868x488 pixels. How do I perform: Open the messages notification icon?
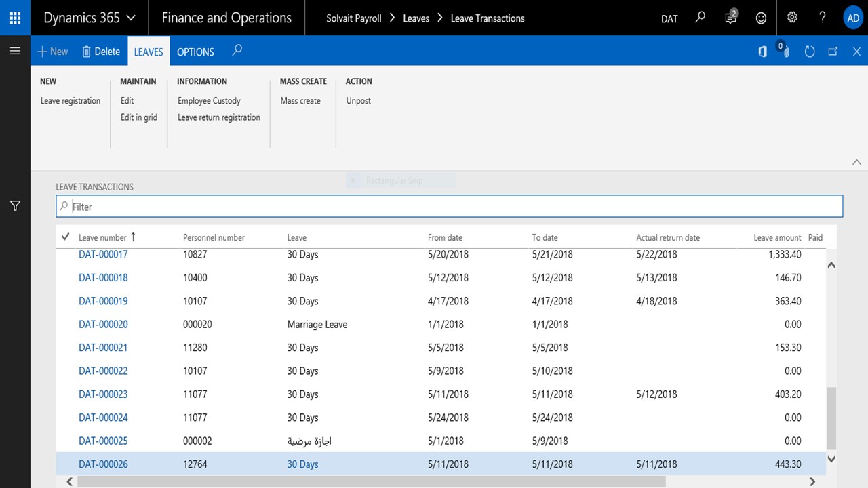[731, 18]
